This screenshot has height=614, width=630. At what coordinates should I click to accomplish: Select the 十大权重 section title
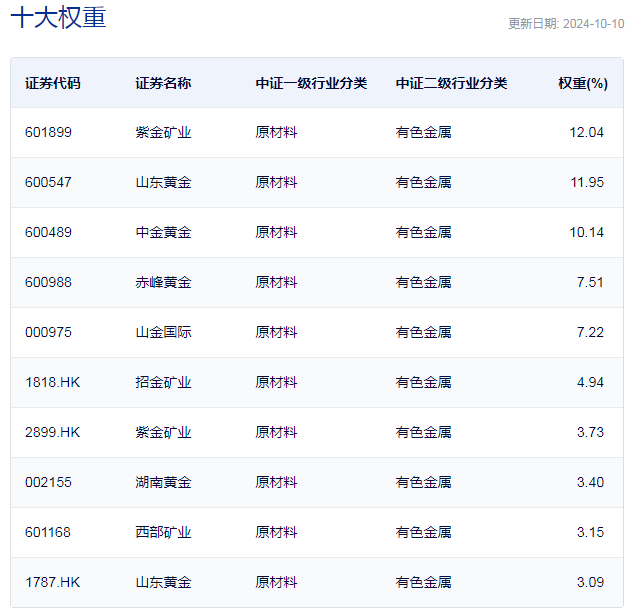coord(58,18)
